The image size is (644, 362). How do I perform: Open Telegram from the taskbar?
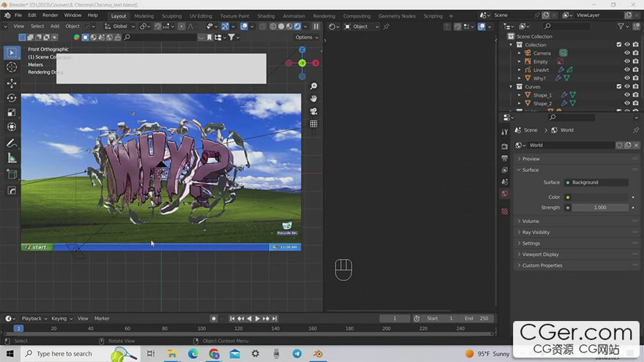coord(297,354)
